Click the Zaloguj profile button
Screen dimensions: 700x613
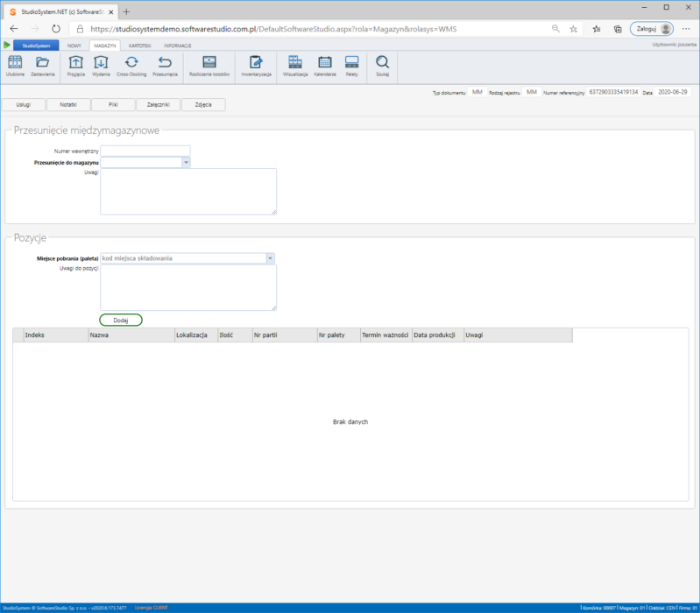[x=651, y=29]
